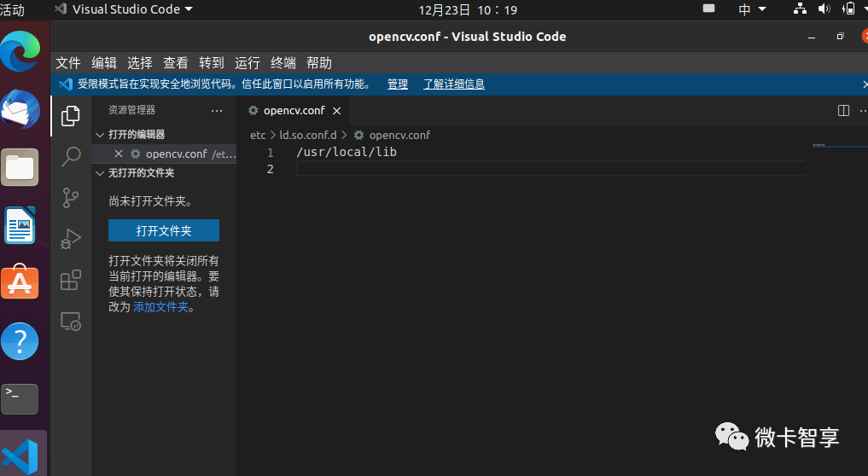Click the battery icon in system tray

848,9
